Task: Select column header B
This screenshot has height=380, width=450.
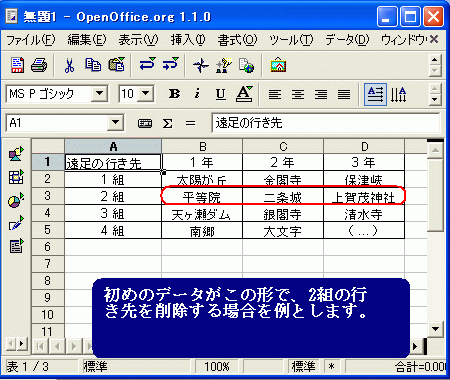Action: tap(202, 146)
